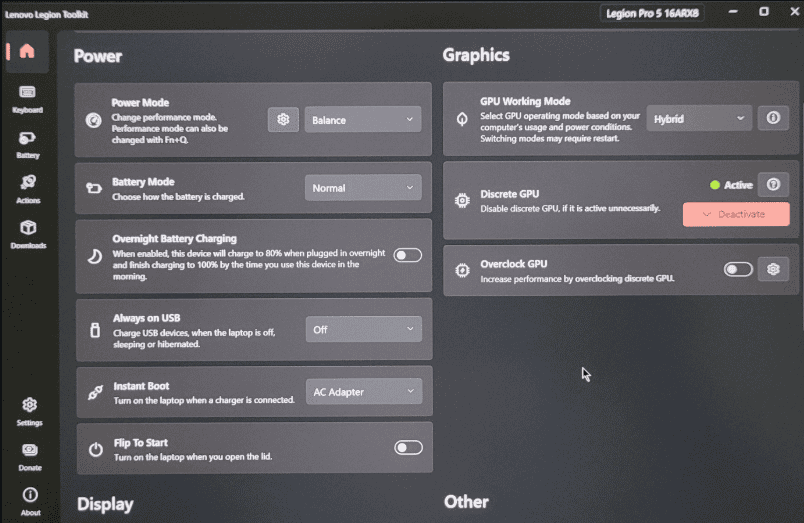Open Settings in the sidebar

[29, 412]
